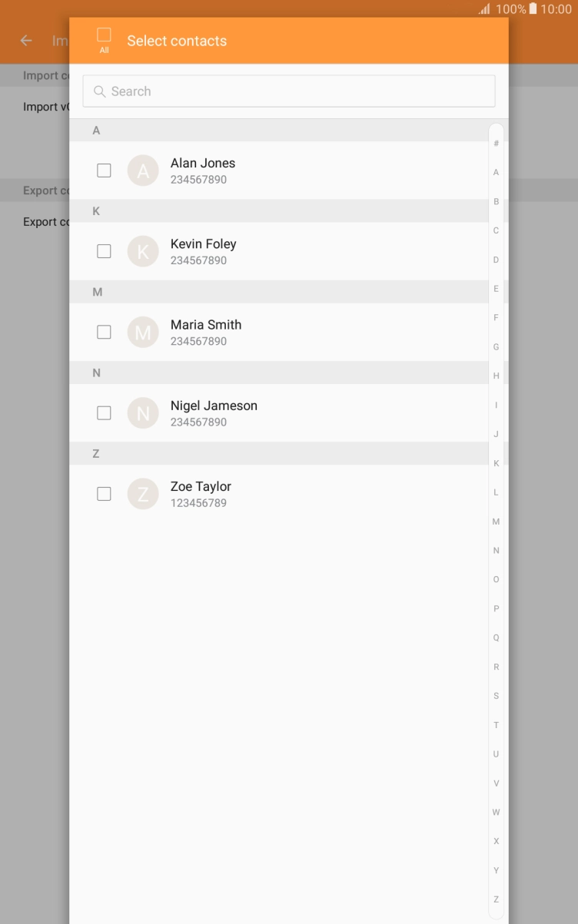Tap the battery status icon
Screen dimensions: 578x924
(x=533, y=9)
